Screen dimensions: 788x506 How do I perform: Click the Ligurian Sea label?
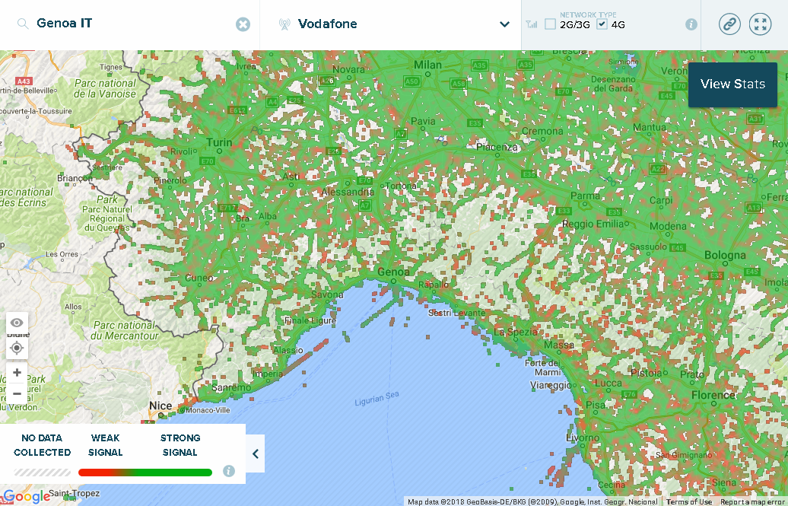click(x=376, y=399)
